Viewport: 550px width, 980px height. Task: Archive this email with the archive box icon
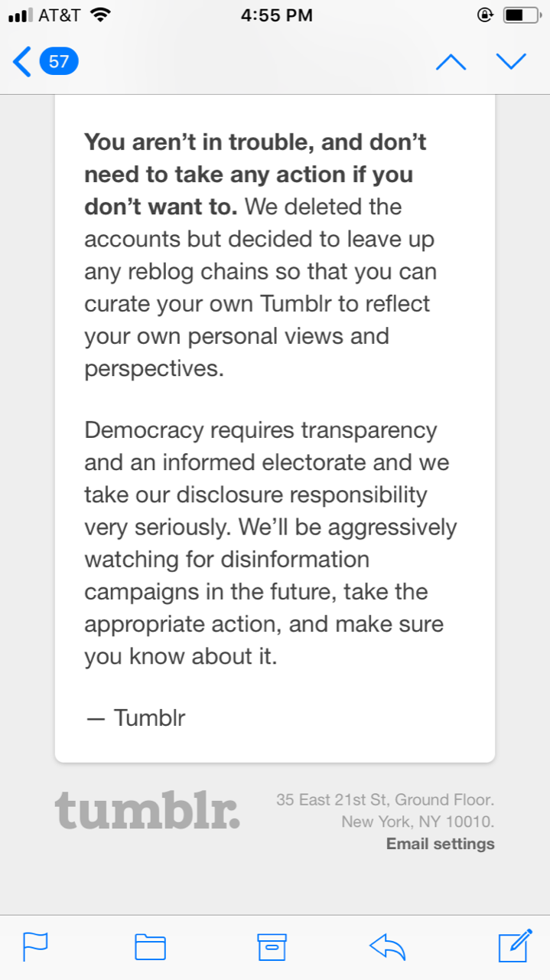(x=272, y=946)
